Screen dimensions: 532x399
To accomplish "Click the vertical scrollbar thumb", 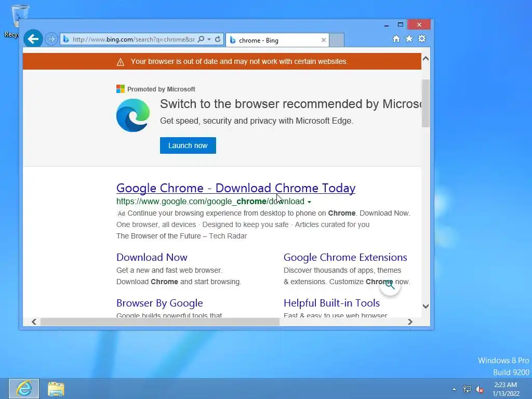I will click(x=425, y=103).
